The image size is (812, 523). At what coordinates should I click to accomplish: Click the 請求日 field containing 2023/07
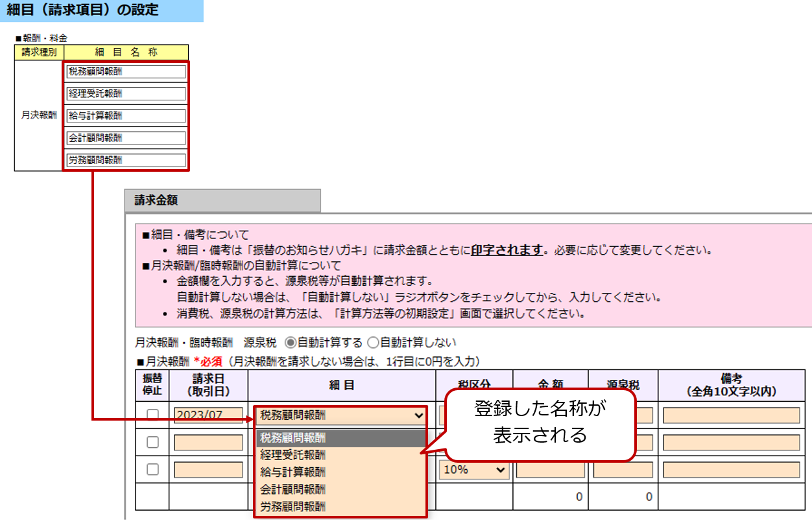point(208,415)
